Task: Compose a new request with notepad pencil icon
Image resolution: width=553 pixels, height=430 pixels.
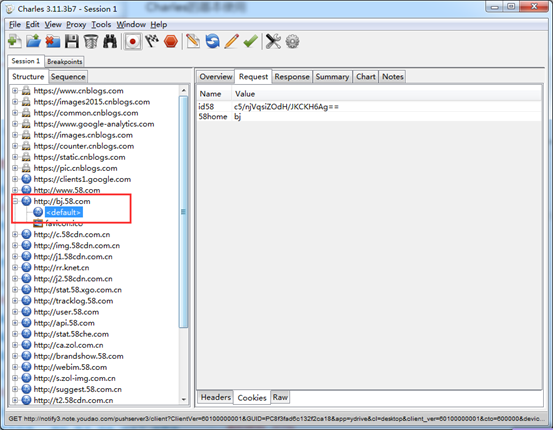Action: pos(193,42)
